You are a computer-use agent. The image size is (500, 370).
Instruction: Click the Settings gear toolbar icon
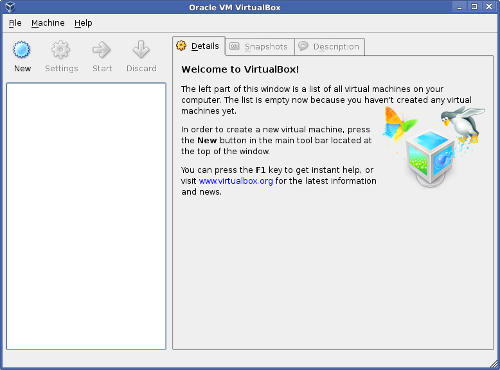pyautogui.click(x=61, y=50)
